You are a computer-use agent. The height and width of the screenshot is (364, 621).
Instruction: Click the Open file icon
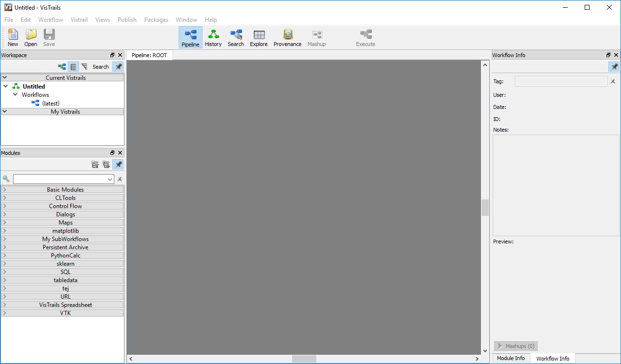tap(31, 37)
